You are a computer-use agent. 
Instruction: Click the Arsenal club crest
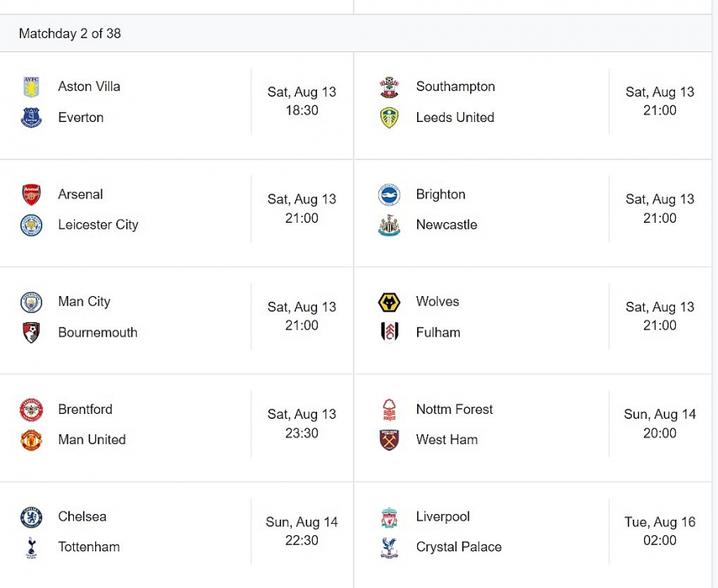click(x=32, y=194)
